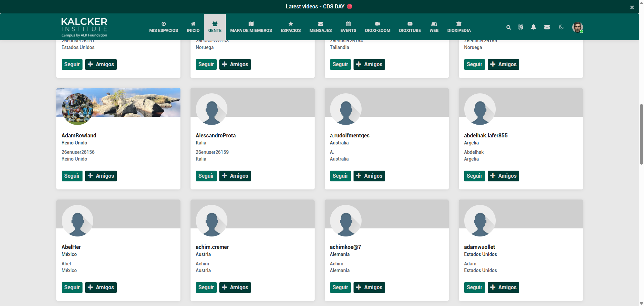
Task: Close the Latest videos banner
Action: (632, 7)
